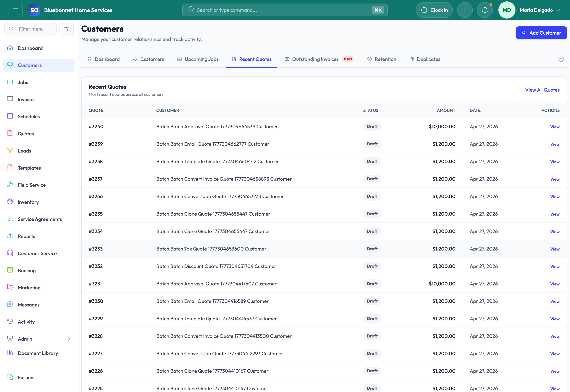Switch to the Customers tab

(148, 59)
